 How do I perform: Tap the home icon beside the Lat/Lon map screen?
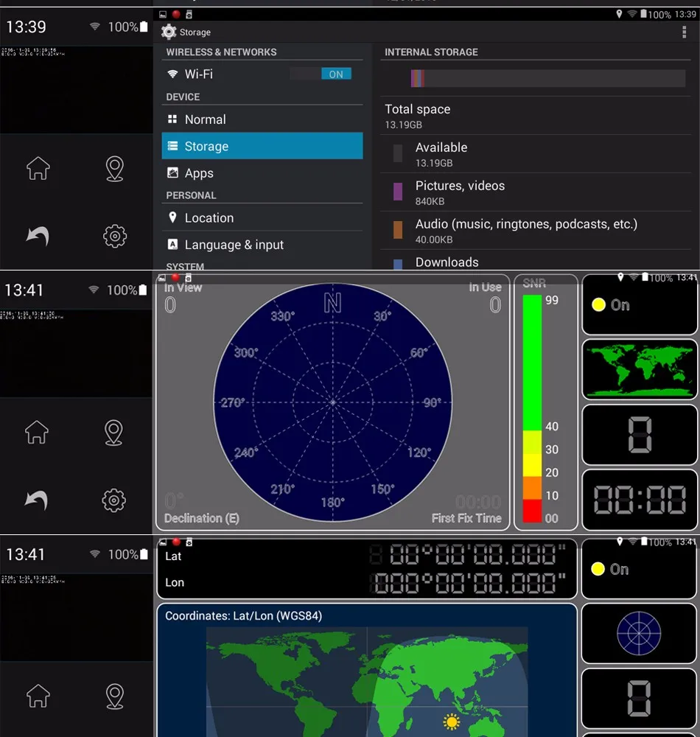click(x=38, y=696)
